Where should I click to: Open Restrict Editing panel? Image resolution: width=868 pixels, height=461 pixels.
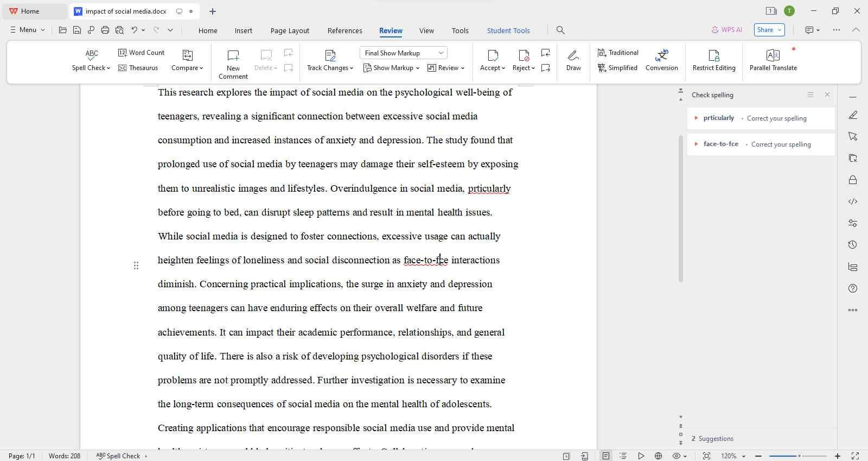pos(713,60)
